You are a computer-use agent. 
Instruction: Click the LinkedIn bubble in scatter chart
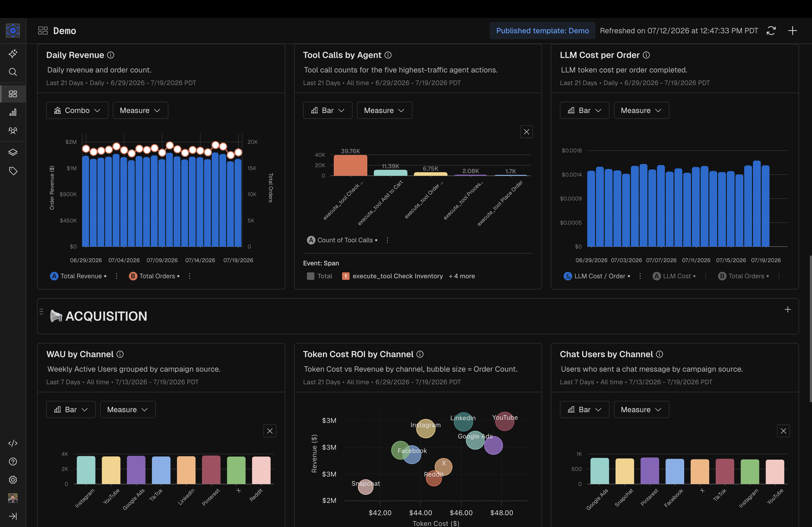coord(463,422)
